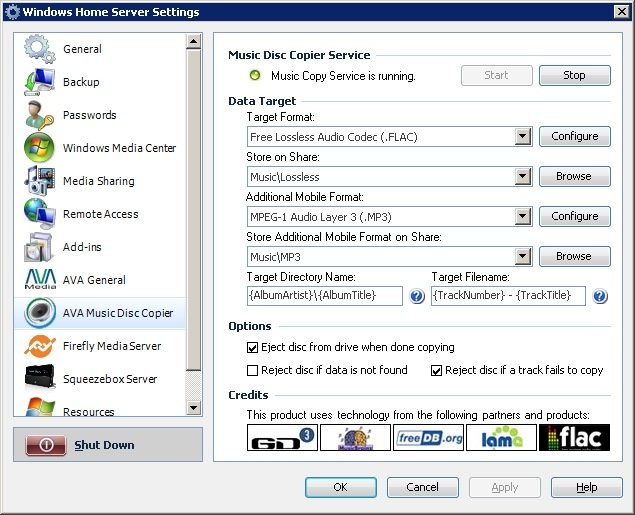The height and width of the screenshot is (515, 635).
Task: Select Firefly Media Server settings category
Action: point(100,346)
